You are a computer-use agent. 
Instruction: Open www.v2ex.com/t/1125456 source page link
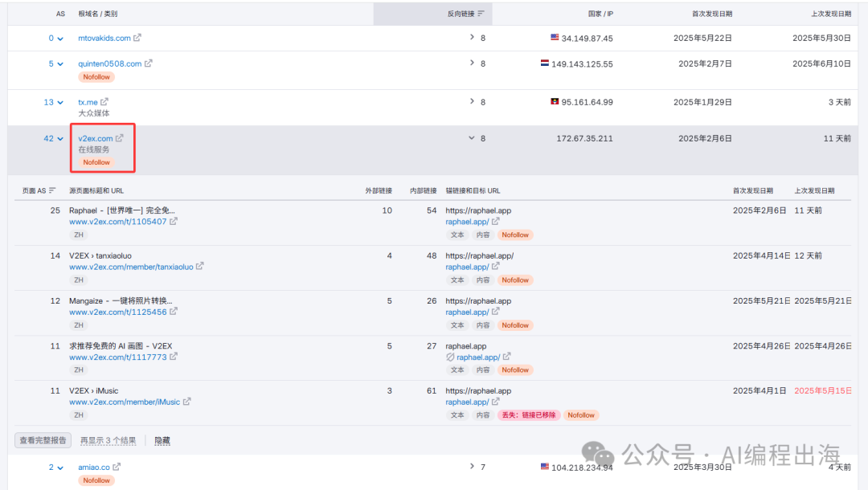[117, 312]
